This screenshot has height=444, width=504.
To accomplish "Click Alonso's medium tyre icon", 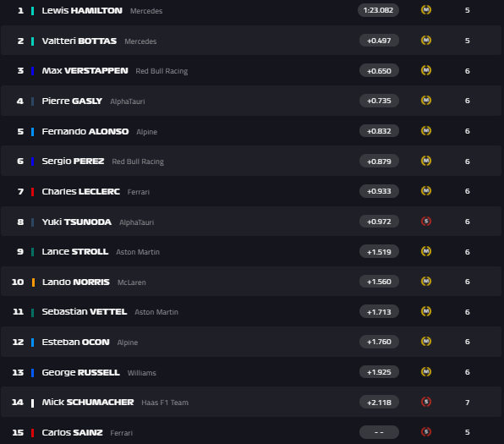I will coord(426,131).
